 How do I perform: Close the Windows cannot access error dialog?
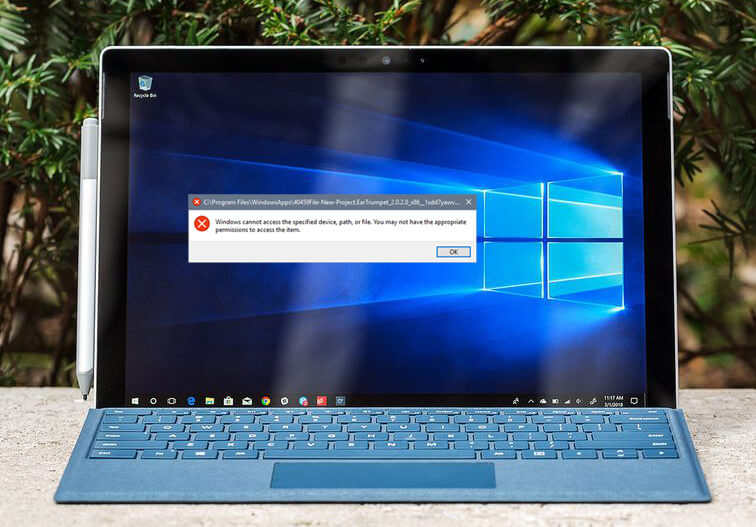coord(469,202)
